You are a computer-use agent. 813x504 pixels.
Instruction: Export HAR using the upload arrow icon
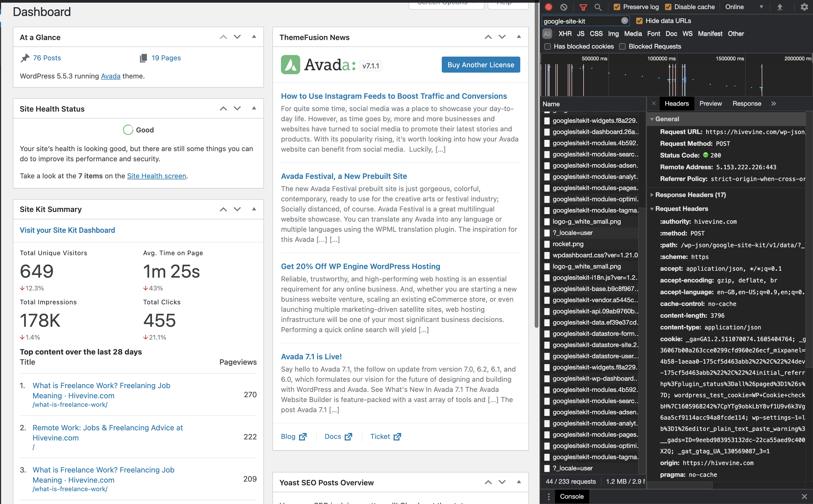click(780, 7)
